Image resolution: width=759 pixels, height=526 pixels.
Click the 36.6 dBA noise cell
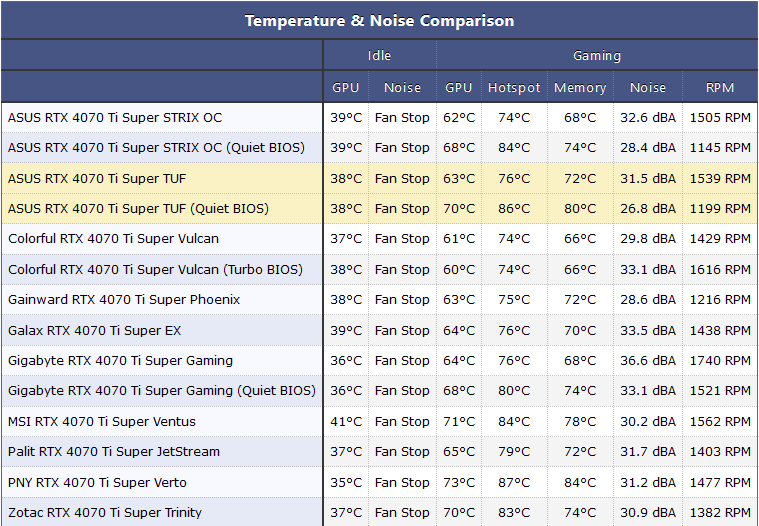[x=648, y=360]
